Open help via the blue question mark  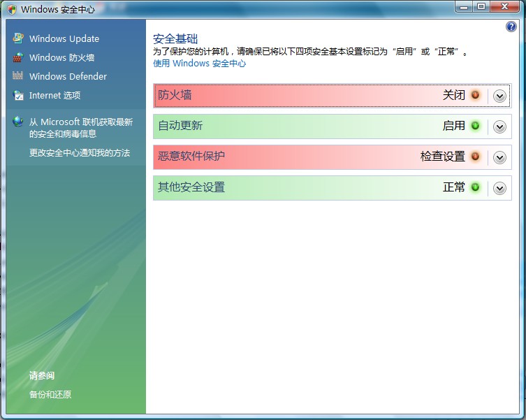511,26
